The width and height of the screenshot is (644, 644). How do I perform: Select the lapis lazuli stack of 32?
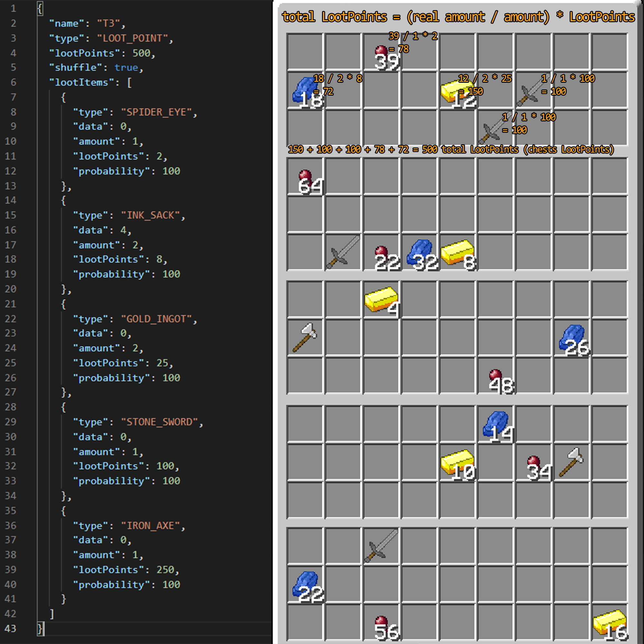(x=422, y=255)
